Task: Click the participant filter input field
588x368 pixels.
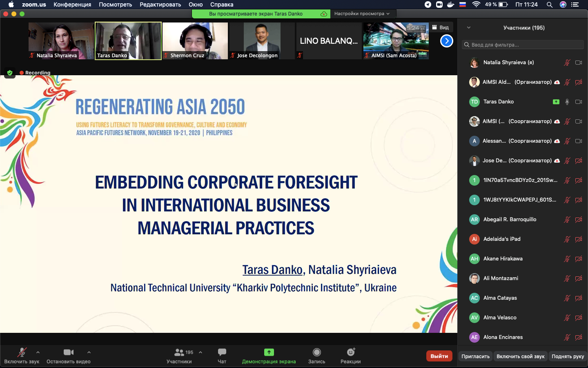Action: click(x=523, y=45)
